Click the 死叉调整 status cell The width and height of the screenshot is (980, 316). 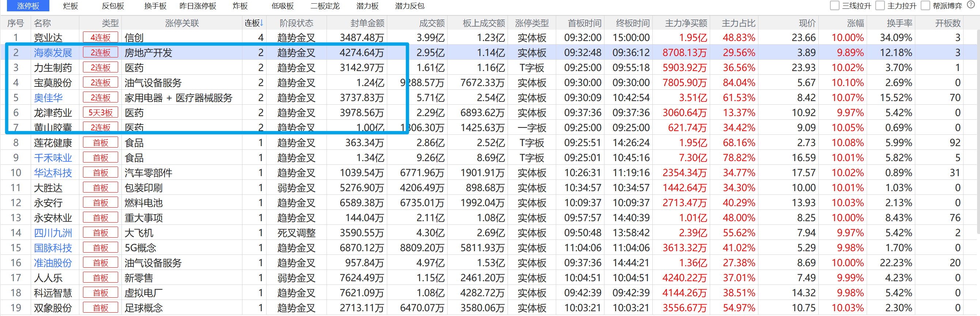tap(296, 233)
